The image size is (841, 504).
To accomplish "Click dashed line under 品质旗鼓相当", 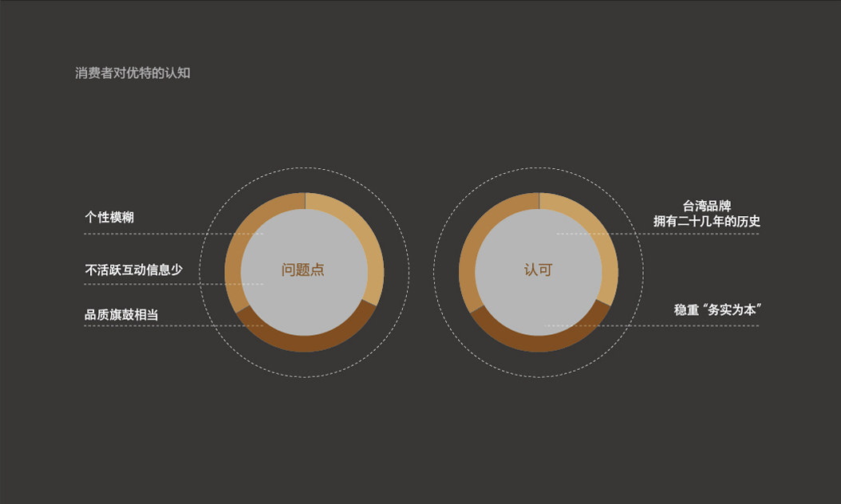I will coord(173,325).
